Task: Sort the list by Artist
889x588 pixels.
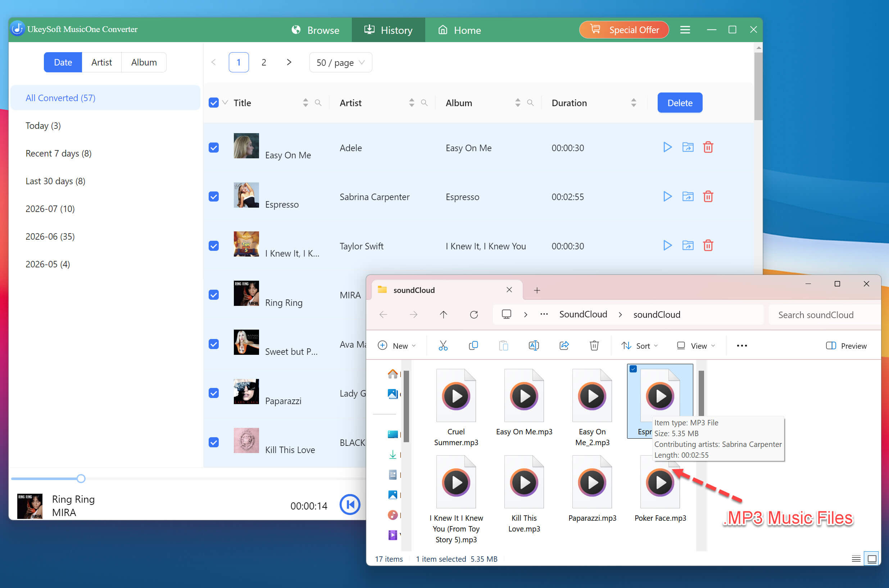Action: (x=412, y=103)
